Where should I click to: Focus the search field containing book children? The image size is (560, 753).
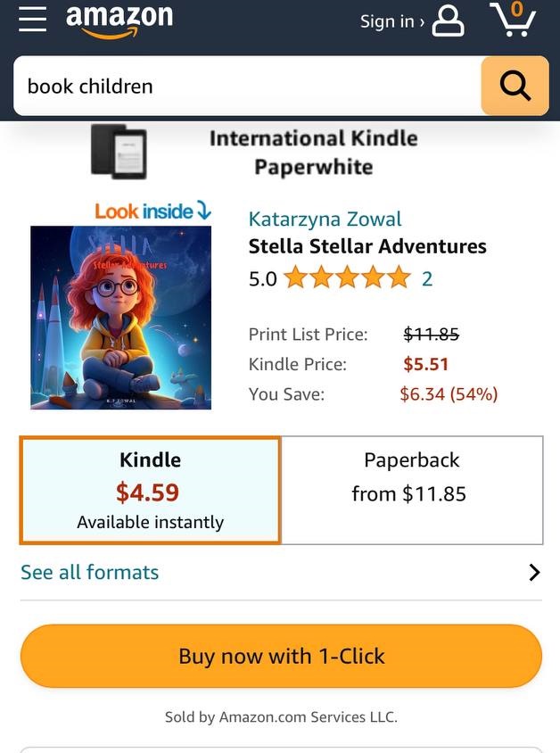tap(248, 86)
